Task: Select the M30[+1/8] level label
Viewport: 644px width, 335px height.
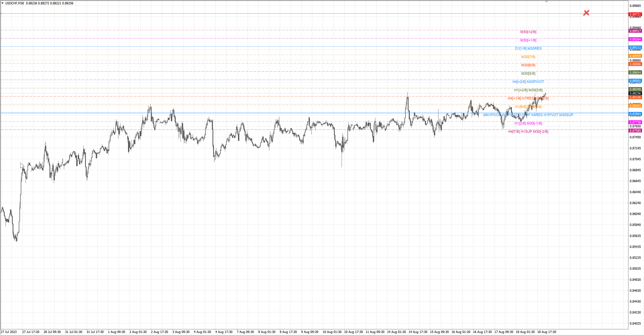Action: point(528,40)
